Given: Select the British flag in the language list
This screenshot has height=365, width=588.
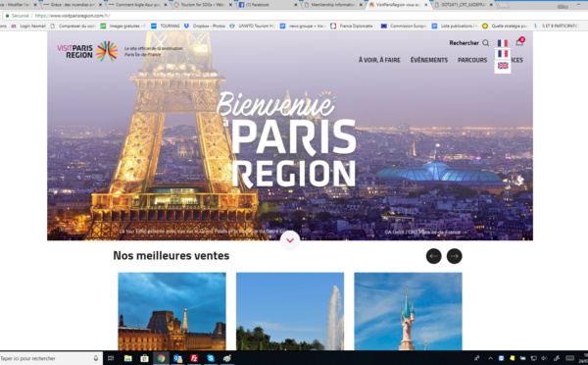Looking at the screenshot, I should (x=503, y=66).
